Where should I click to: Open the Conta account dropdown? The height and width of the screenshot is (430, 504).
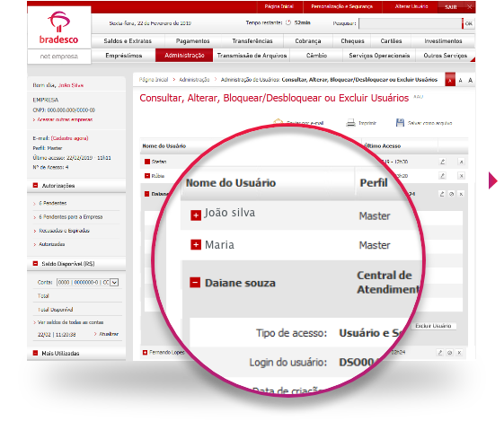click(x=115, y=282)
